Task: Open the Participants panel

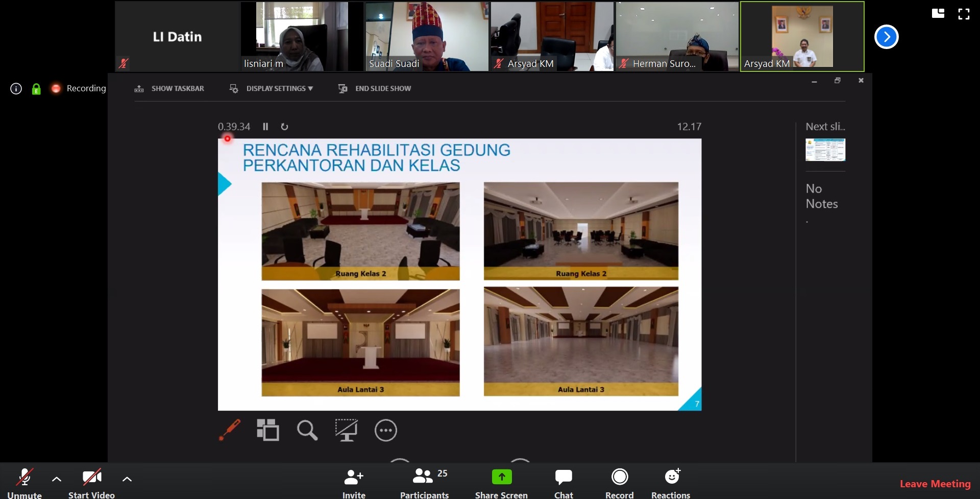Action: click(x=424, y=482)
